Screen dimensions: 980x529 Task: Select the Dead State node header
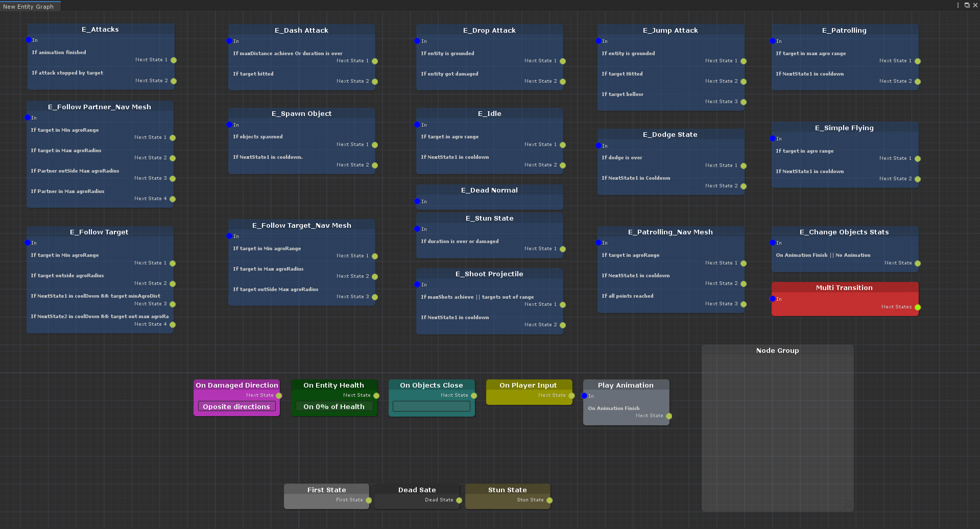[417, 490]
